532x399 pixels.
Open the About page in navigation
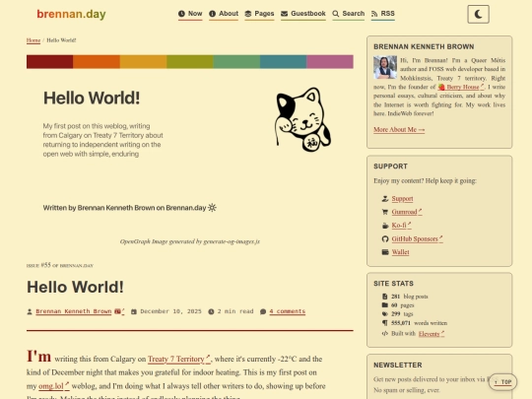tap(224, 14)
